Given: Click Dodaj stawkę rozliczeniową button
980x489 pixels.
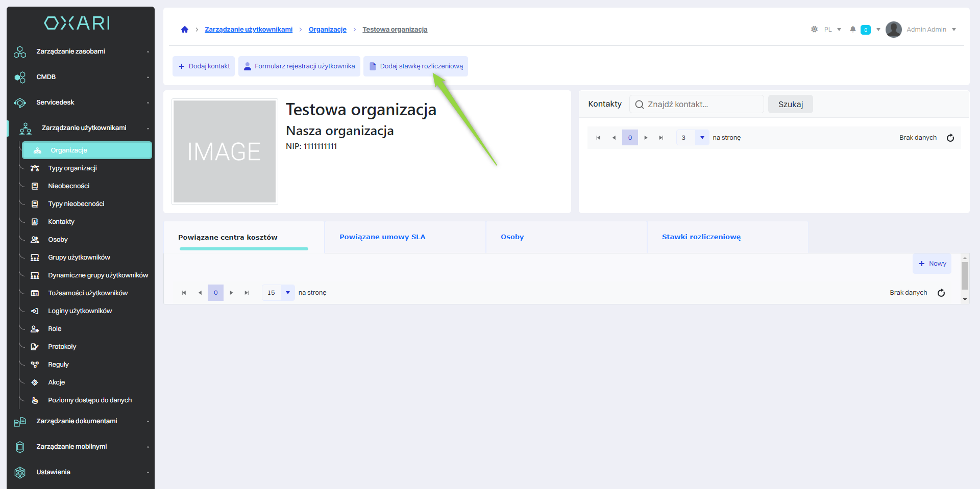Looking at the screenshot, I should 415,66.
